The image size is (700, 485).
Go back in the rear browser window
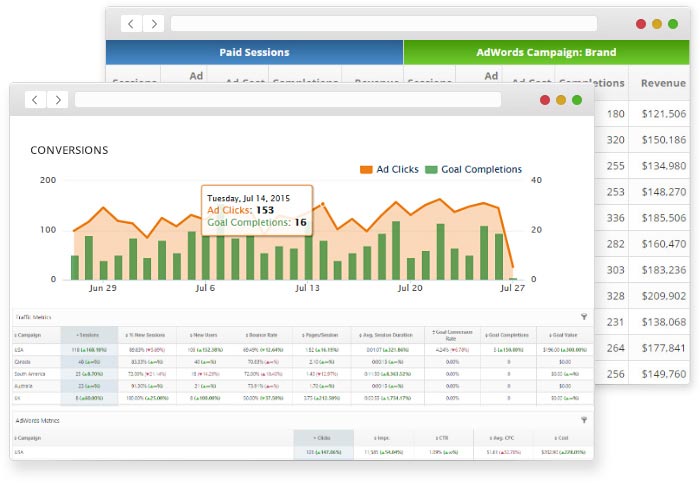[x=130, y=23]
